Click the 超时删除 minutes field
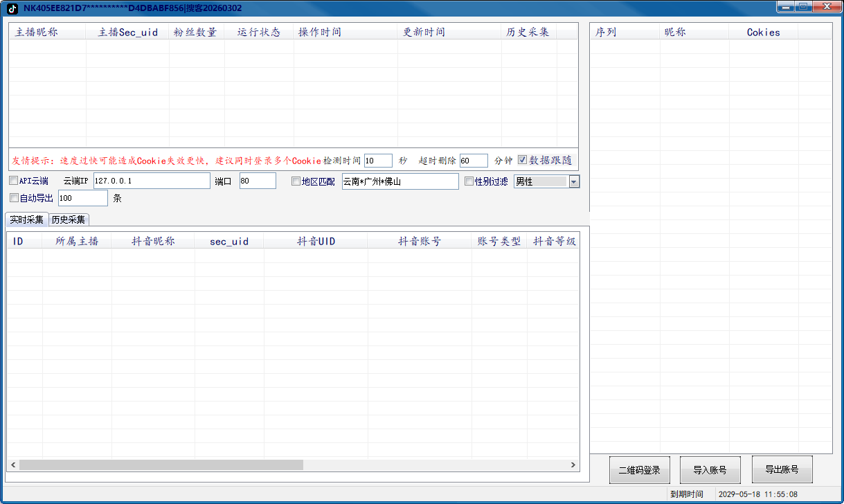The image size is (844, 504). pos(474,161)
